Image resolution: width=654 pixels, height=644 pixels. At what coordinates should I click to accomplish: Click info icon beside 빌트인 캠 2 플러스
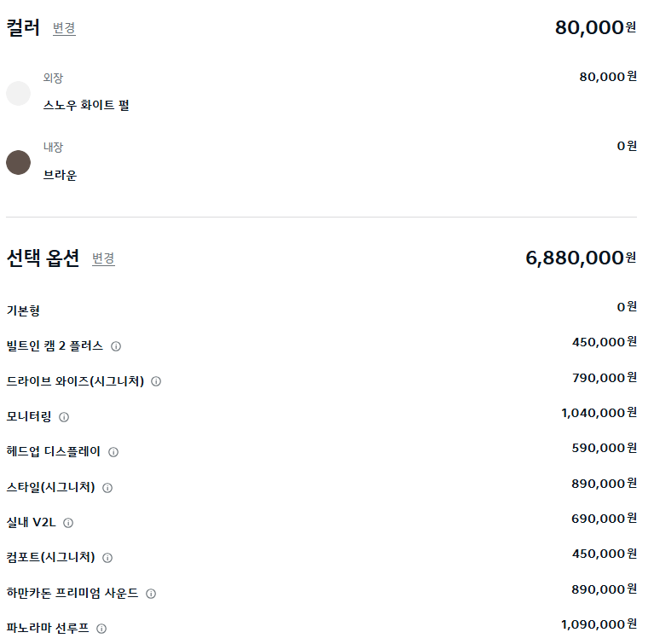tap(116, 346)
